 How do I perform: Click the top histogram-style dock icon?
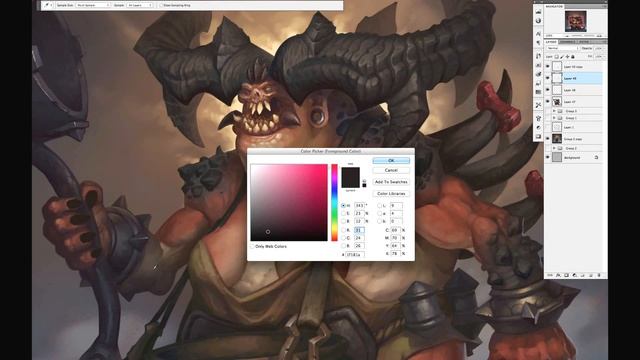[x=538, y=11]
